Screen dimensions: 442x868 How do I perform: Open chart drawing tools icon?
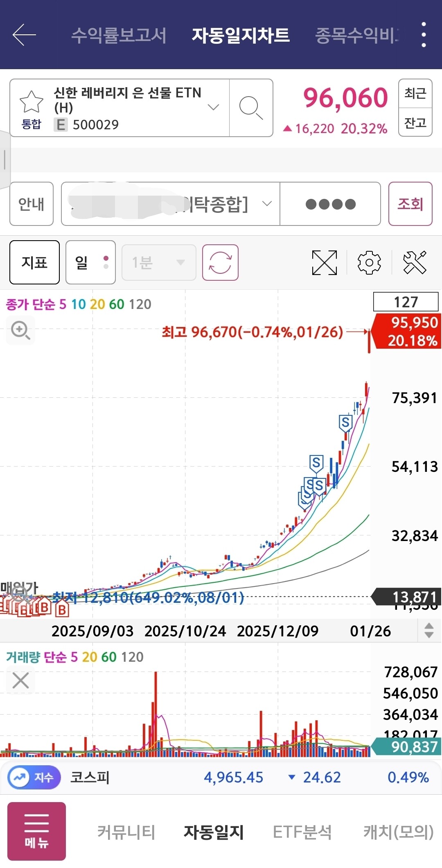tap(415, 262)
